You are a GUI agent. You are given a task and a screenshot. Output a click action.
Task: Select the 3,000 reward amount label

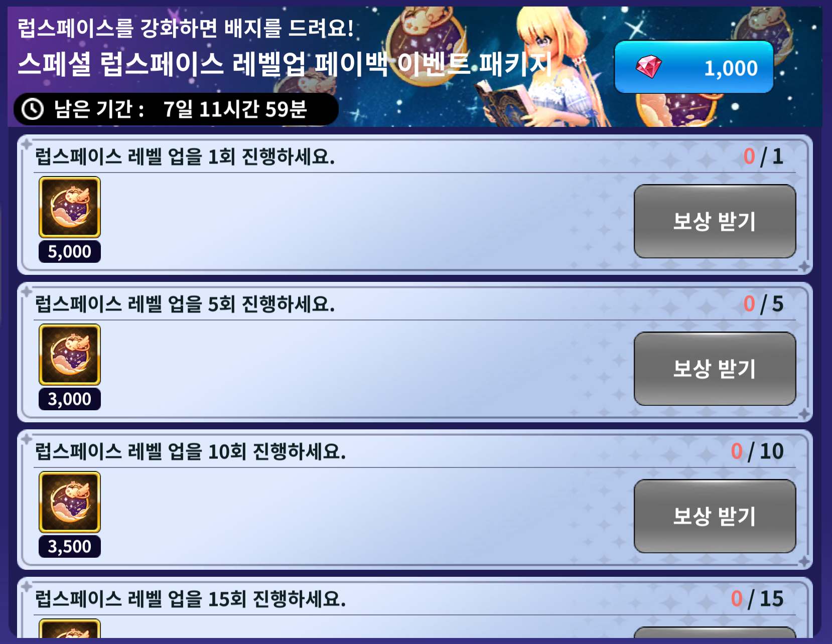tap(70, 399)
